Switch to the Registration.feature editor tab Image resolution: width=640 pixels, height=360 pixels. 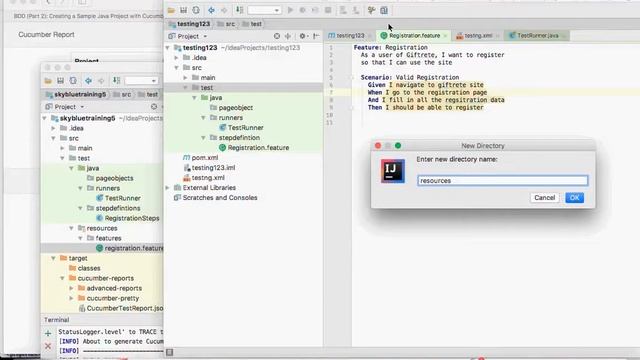413,36
